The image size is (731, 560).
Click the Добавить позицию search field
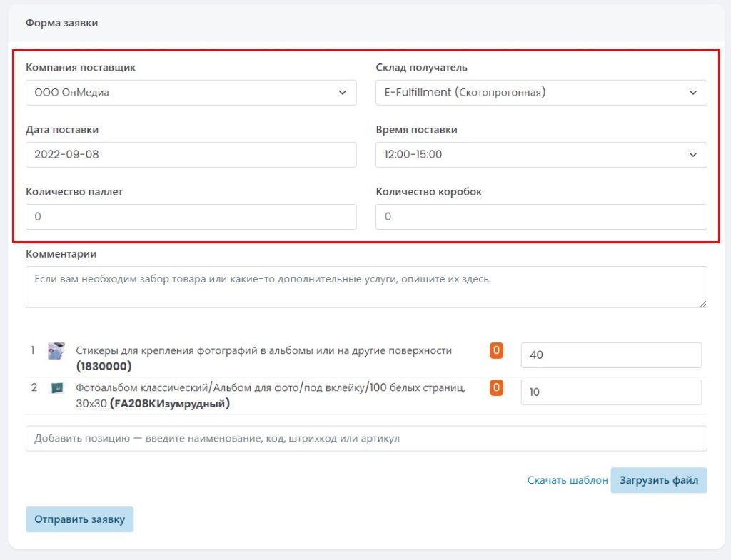365,439
